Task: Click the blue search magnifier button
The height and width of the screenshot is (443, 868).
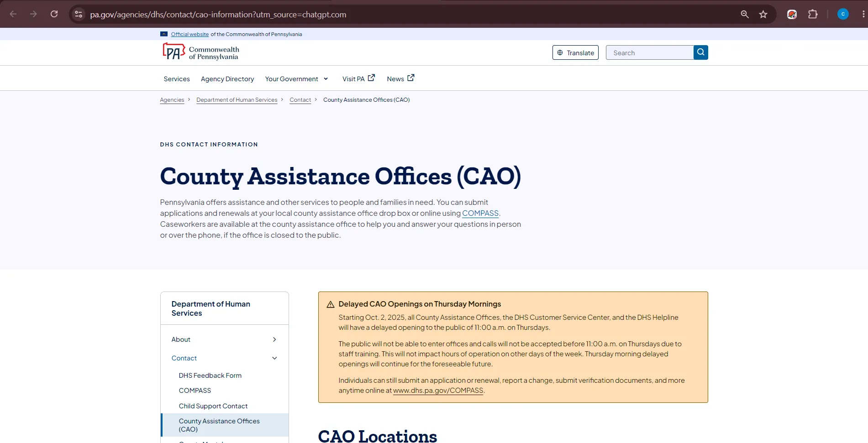Action: click(700, 52)
